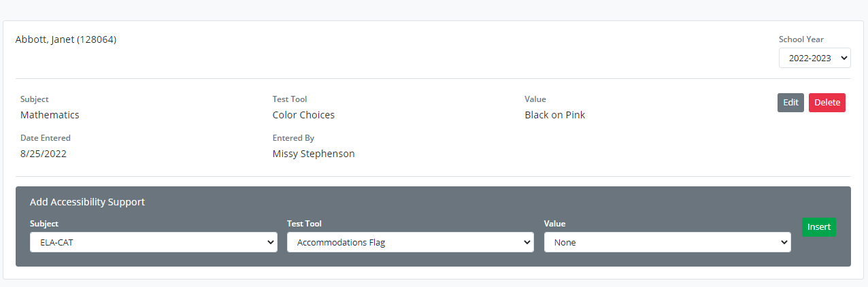This screenshot has width=868, height=287.
Task: Delete the Color Choices accessibility support
Action: coord(827,103)
